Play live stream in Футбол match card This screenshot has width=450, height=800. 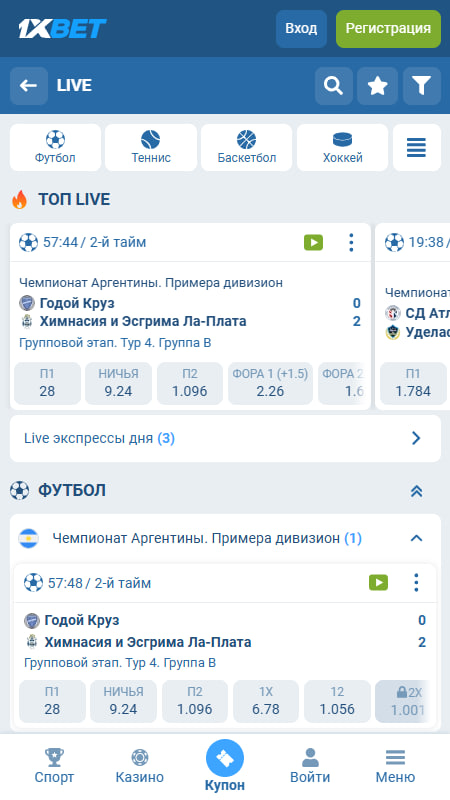[378, 583]
